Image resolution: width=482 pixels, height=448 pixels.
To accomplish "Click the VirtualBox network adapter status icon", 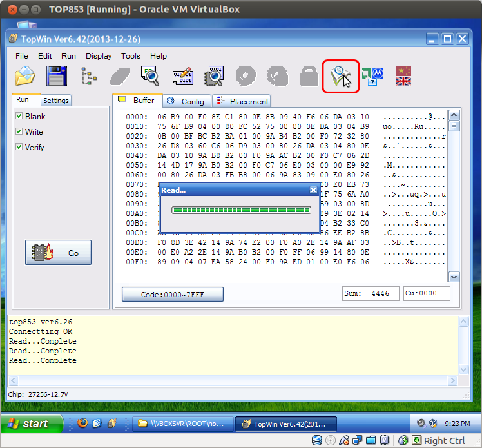I will (x=358, y=440).
